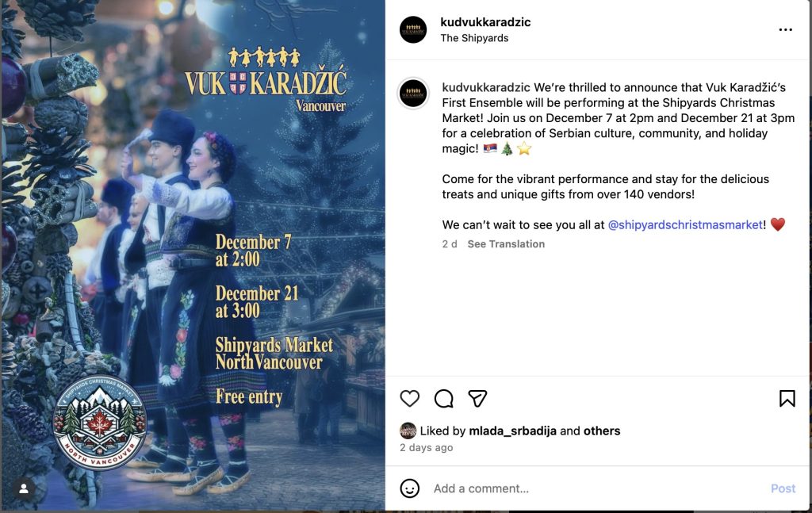Open liker avatar next to mlada_srbadija
Screen dimensions: 812x513
[x=408, y=431]
